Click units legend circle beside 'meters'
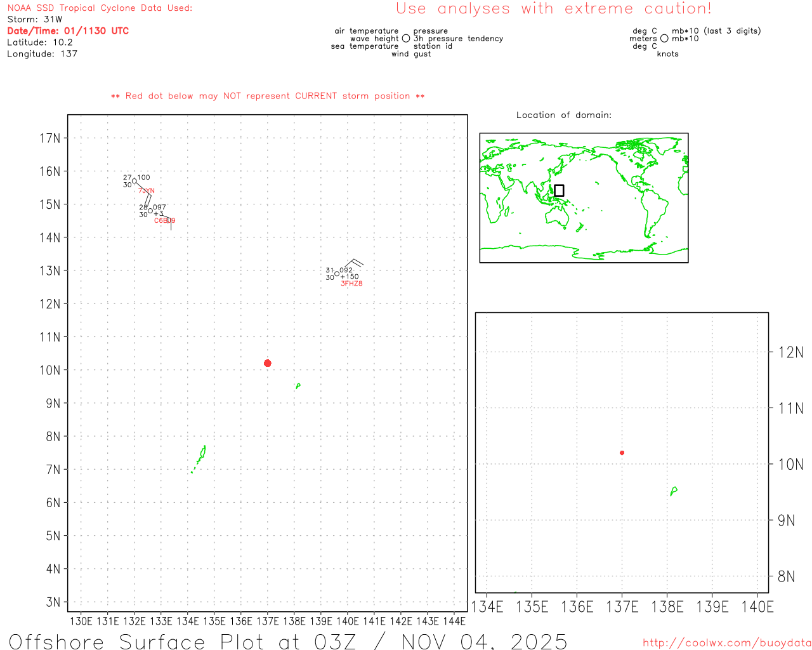 [x=664, y=38]
